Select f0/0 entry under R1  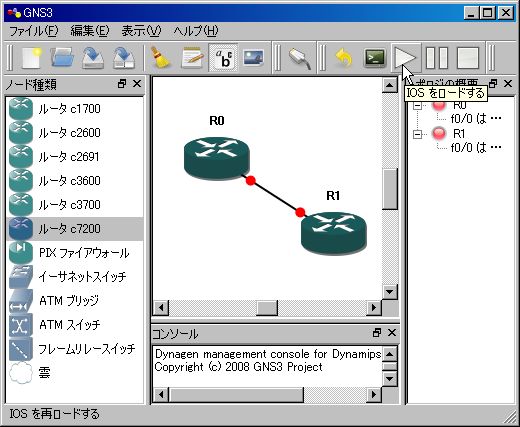(x=476, y=147)
